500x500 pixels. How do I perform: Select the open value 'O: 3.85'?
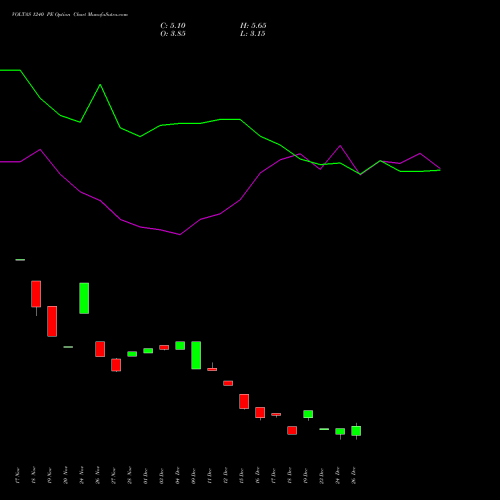click(173, 34)
